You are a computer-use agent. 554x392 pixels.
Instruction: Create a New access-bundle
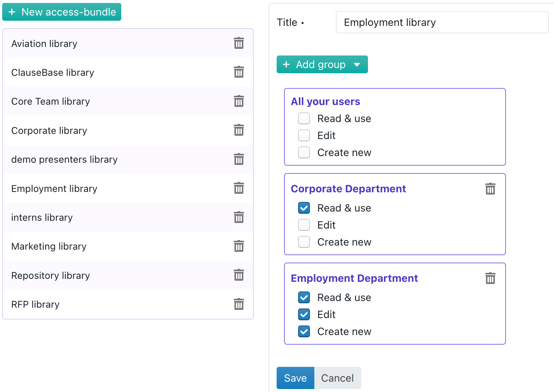[62, 12]
